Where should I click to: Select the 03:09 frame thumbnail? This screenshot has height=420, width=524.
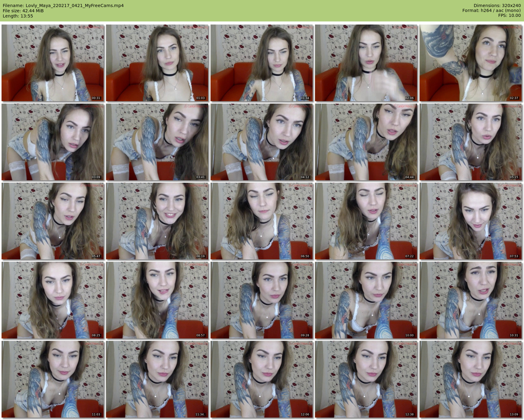(x=53, y=142)
